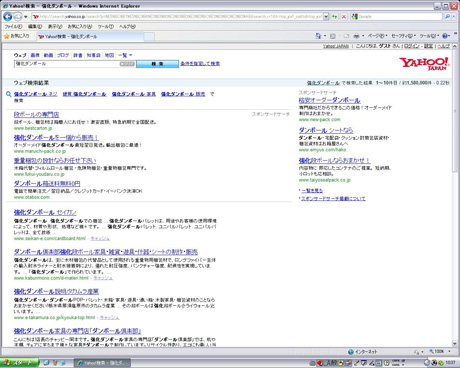Select the 画像 search category tab
The width and height of the screenshot is (460, 368).
(35, 55)
